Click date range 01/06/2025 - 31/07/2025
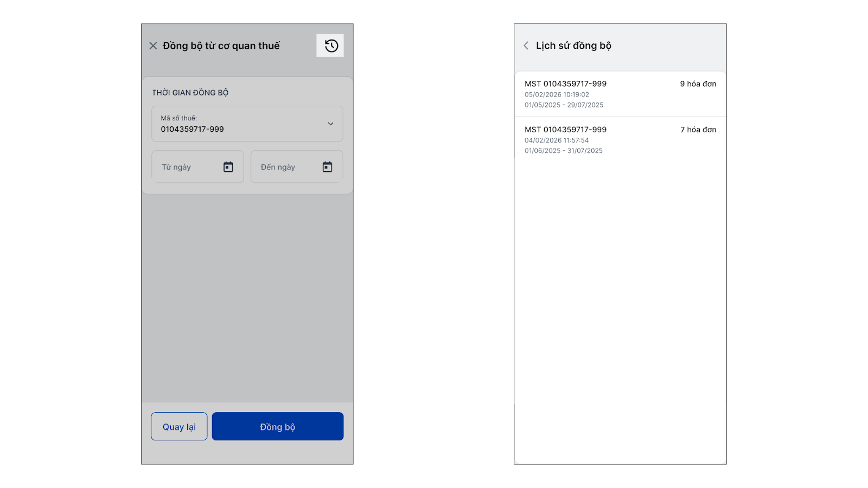Viewport: 868px width, 488px height. tap(563, 151)
